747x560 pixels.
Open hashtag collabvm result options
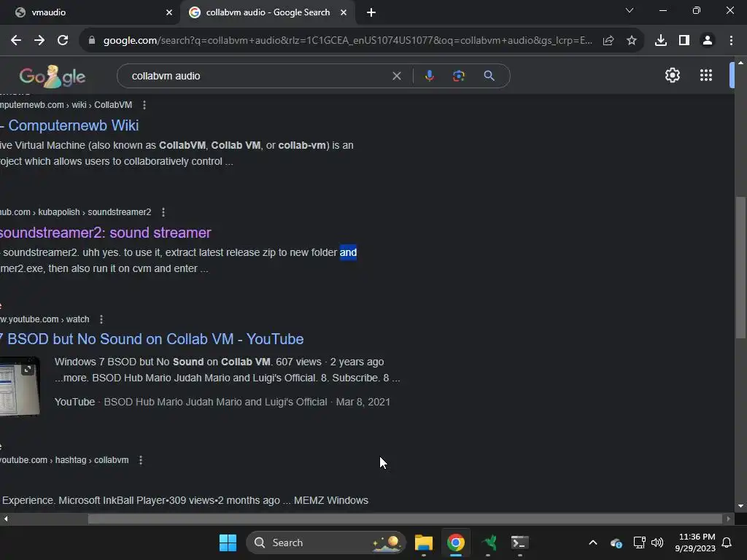(141, 460)
